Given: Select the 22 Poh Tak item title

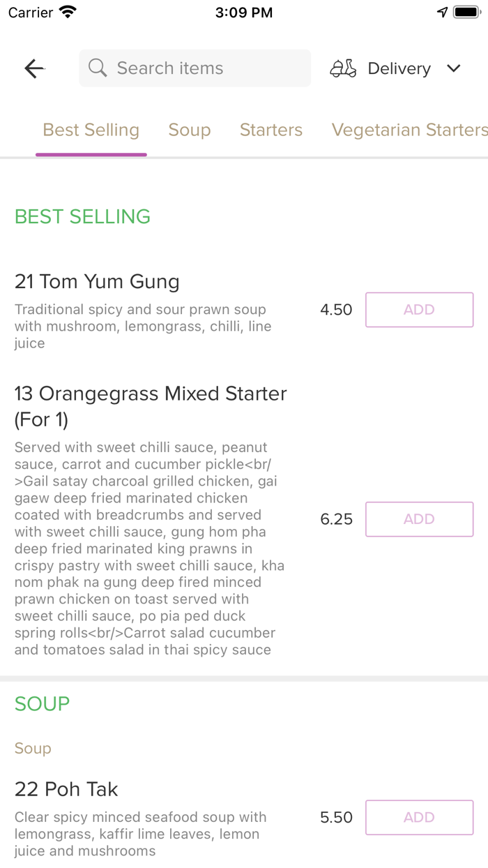Looking at the screenshot, I should (66, 789).
